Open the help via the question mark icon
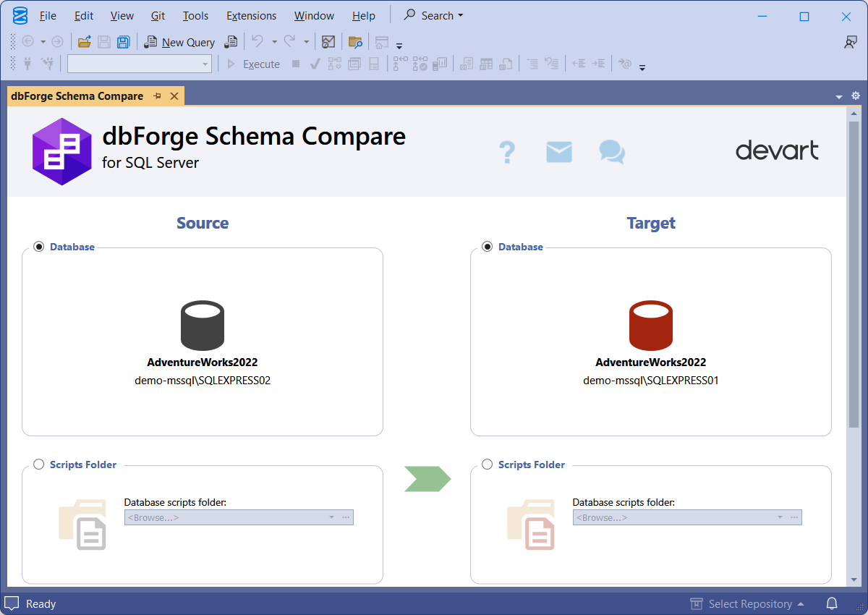The height and width of the screenshot is (615, 868). [x=507, y=152]
